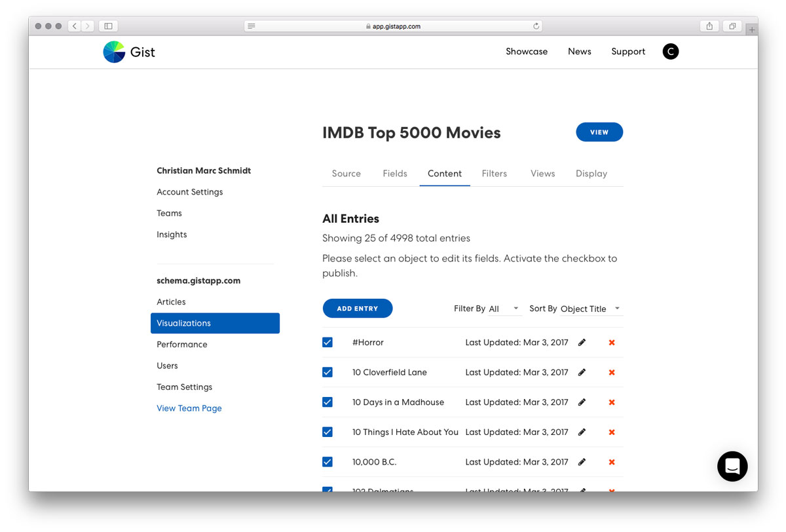
Task: Go back with Safari back arrow
Action: 75,26
